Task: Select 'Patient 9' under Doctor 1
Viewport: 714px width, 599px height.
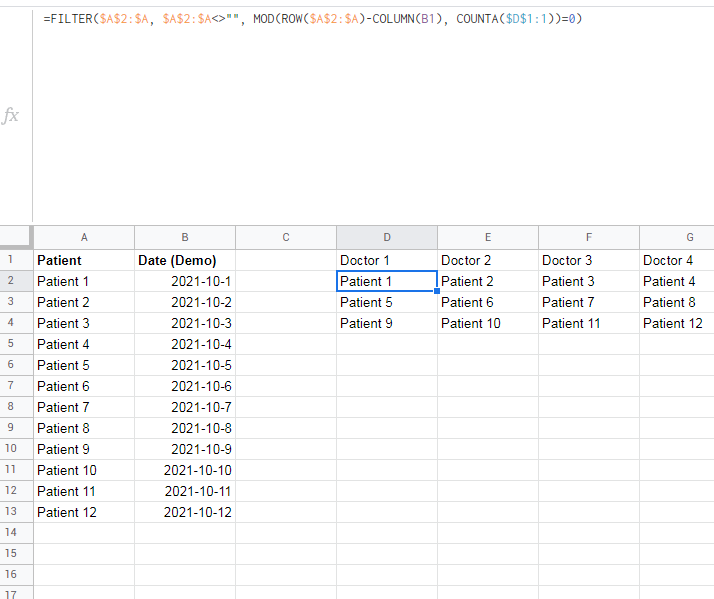Action: [x=387, y=323]
